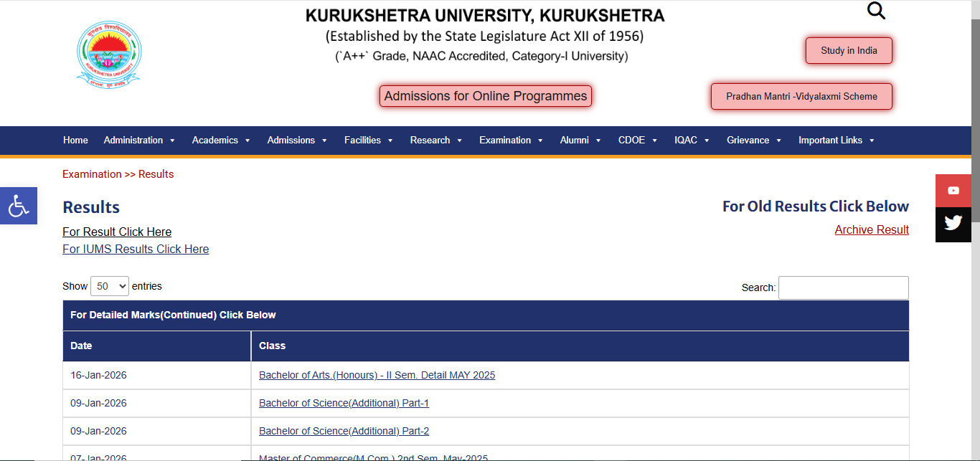Viewport: 980px width, 461px height.
Task: Open the search magnifier icon
Action: (876, 11)
